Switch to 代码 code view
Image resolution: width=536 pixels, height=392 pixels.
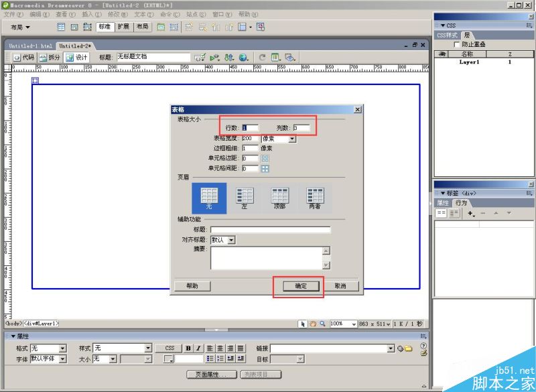23,58
